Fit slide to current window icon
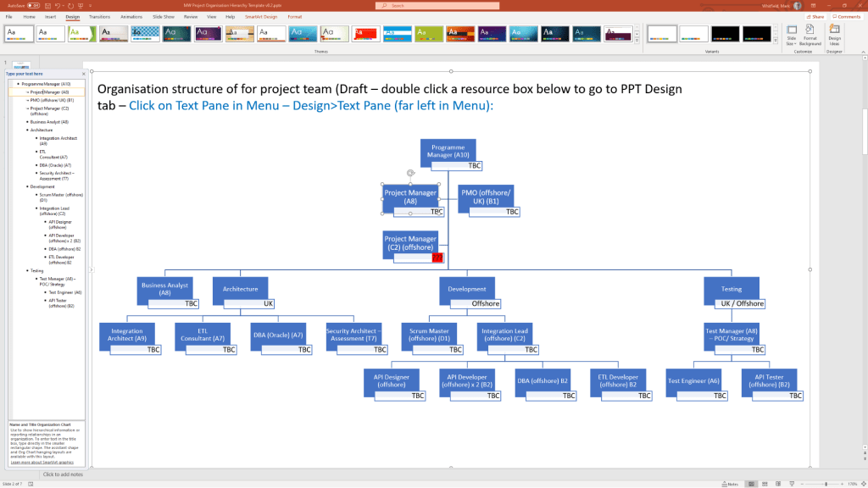 coord(861,483)
